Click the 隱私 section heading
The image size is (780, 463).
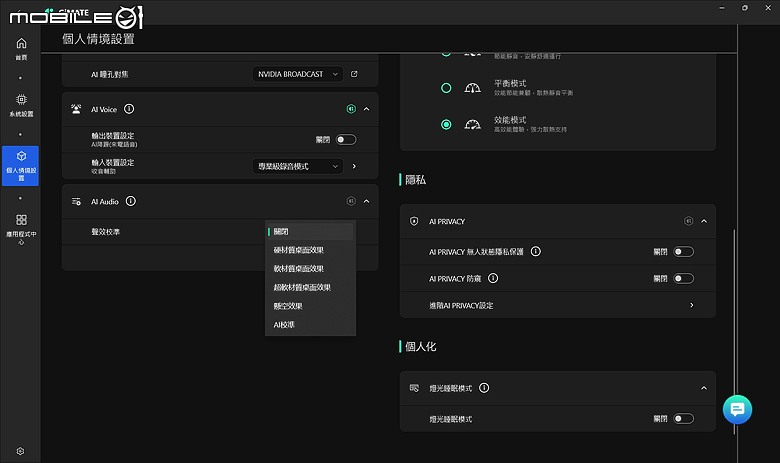click(415, 180)
